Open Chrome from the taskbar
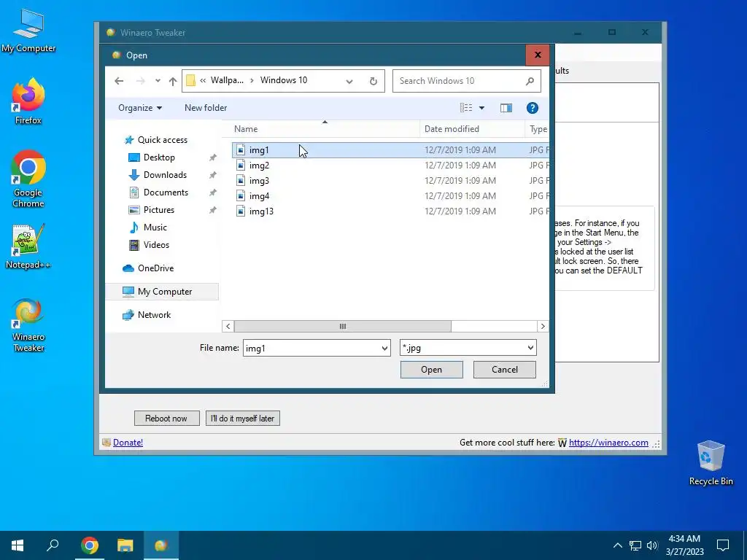 pyautogui.click(x=90, y=545)
